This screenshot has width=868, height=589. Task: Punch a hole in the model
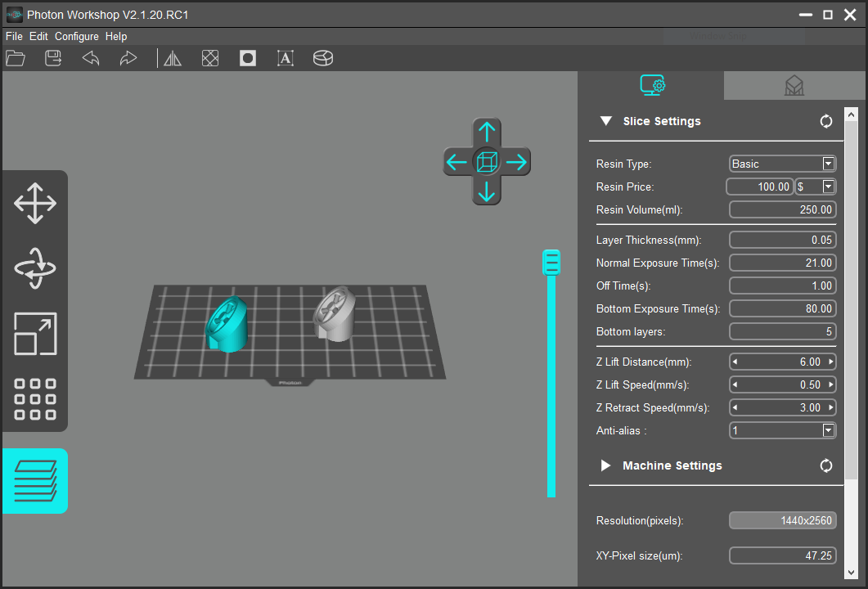(247, 58)
